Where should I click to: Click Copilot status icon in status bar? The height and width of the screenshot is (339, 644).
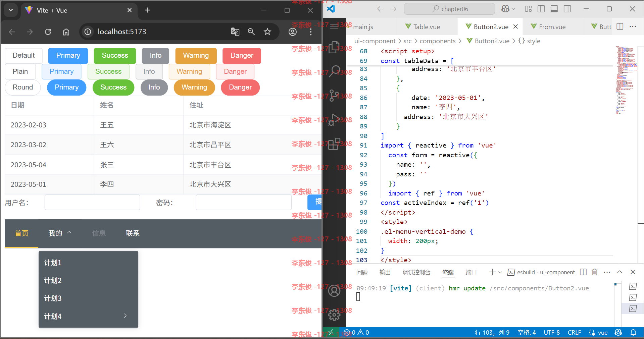point(618,333)
